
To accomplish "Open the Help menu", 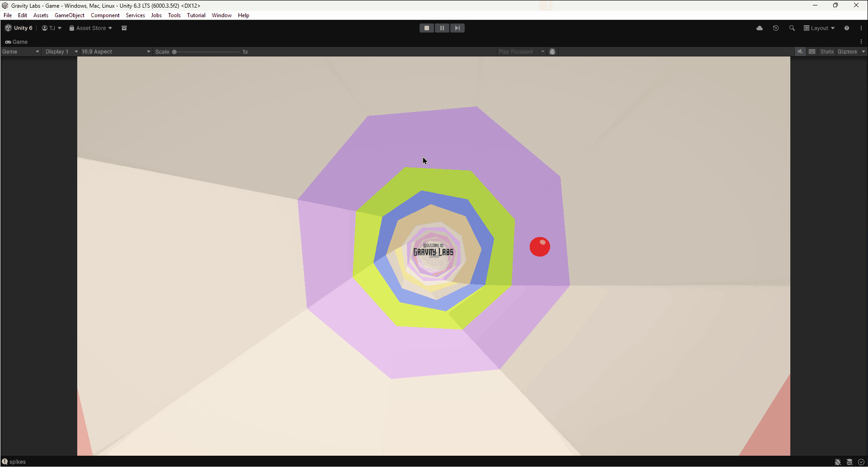I will click(243, 15).
